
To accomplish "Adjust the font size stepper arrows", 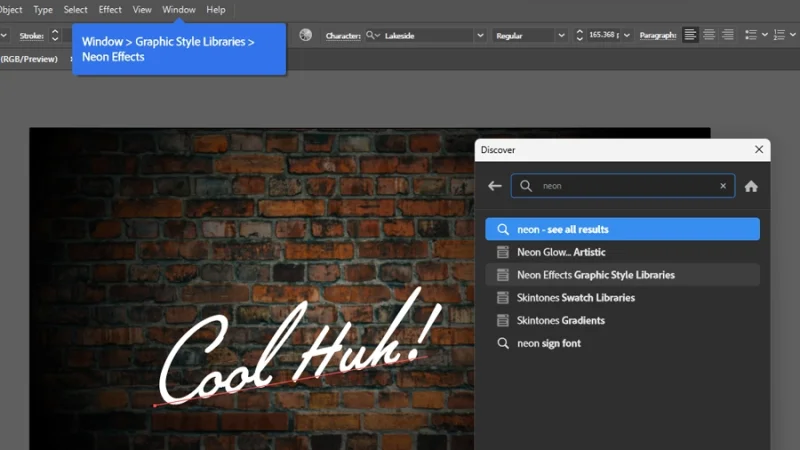I will 580,35.
